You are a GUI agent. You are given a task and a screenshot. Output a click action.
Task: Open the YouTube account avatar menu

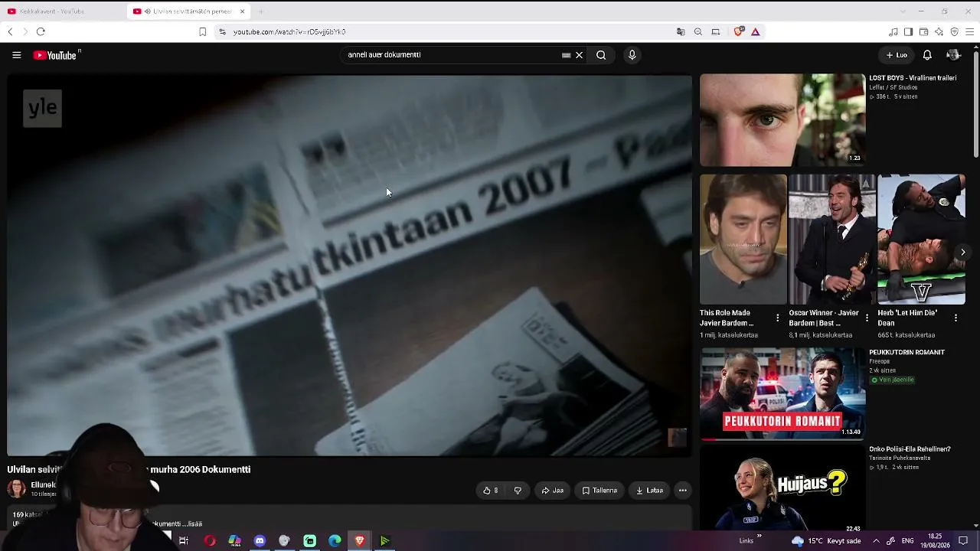point(953,55)
